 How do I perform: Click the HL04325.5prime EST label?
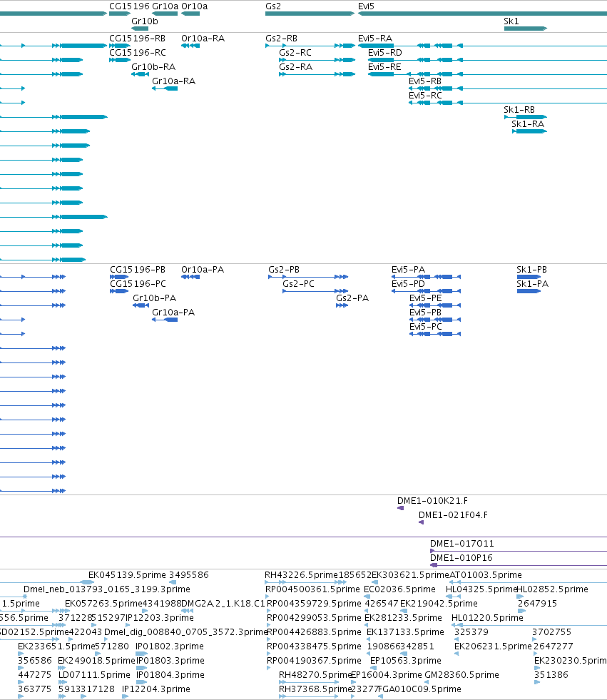click(481, 589)
